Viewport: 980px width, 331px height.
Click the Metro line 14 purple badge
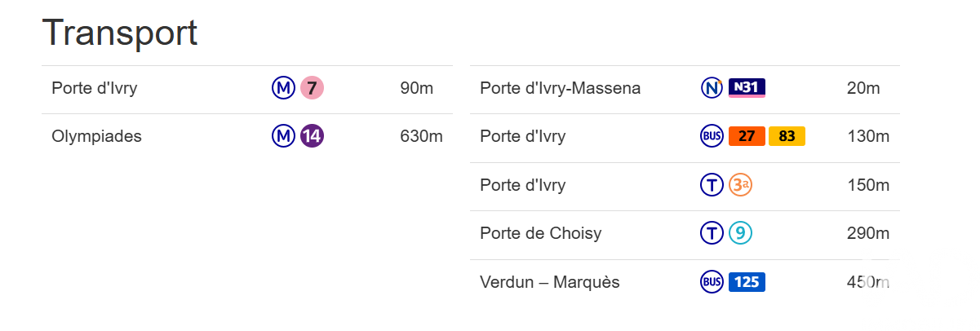pyautogui.click(x=312, y=136)
